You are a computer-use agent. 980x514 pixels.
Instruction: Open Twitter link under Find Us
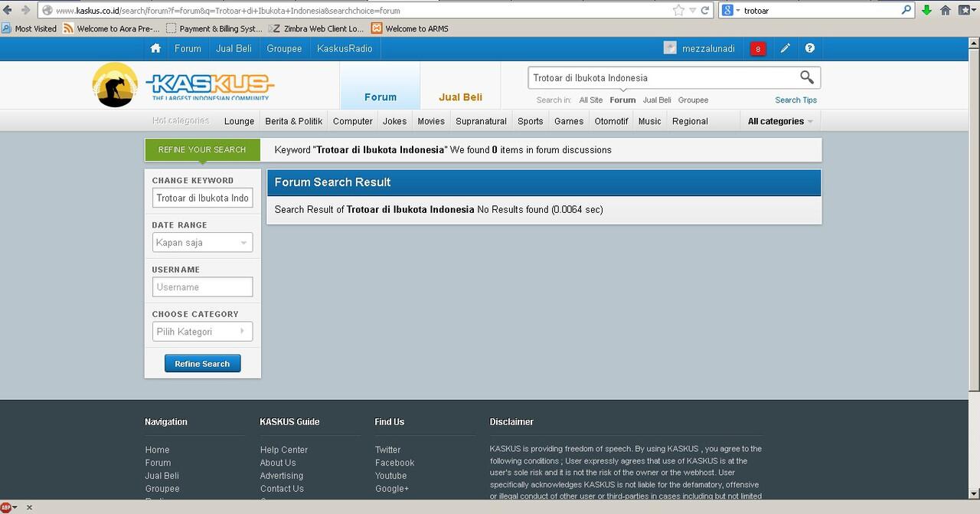[x=387, y=450]
